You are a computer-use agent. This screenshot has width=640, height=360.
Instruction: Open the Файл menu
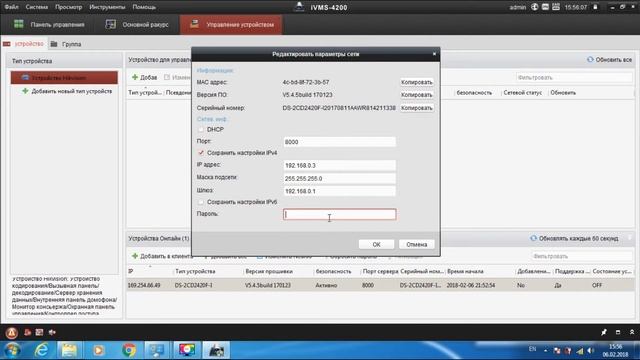tap(11, 7)
